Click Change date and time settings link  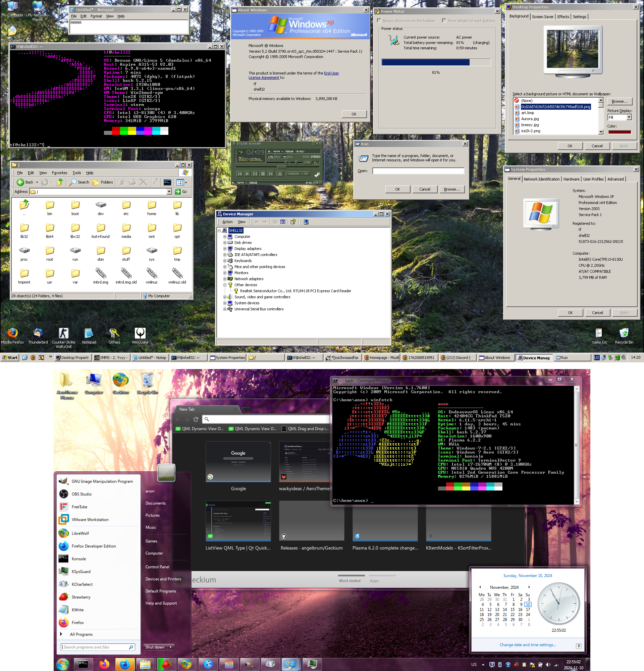(x=527, y=644)
